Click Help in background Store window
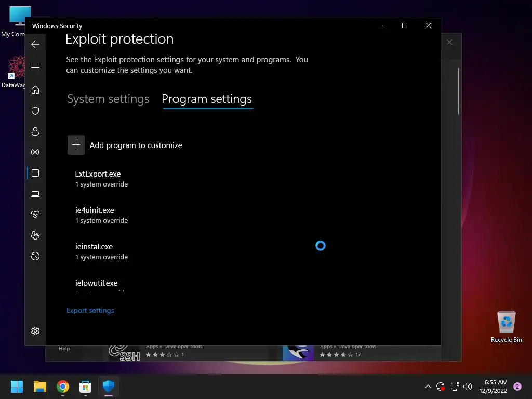This screenshot has width=532, height=399. click(x=64, y=349)
